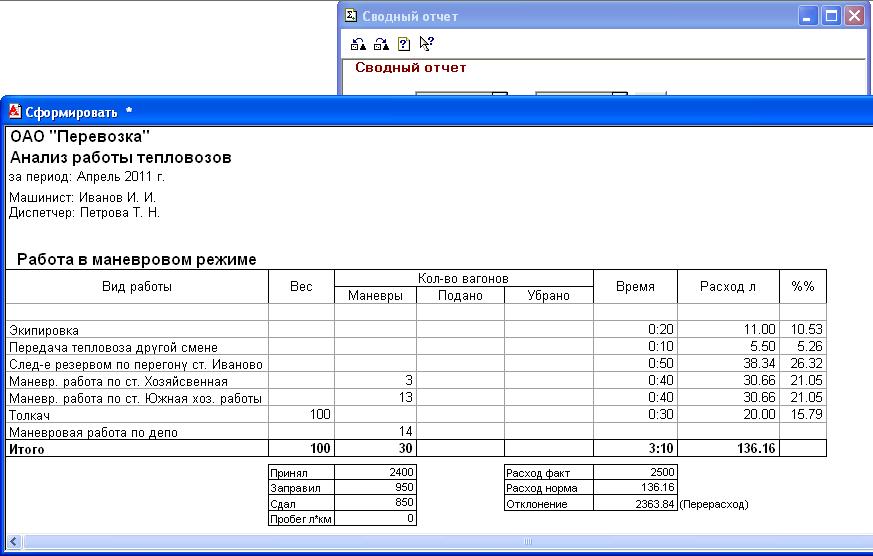The height and width of the screenshot is (556, 873).
Task: Select the Экипировка row label
Action: [44, 331]
